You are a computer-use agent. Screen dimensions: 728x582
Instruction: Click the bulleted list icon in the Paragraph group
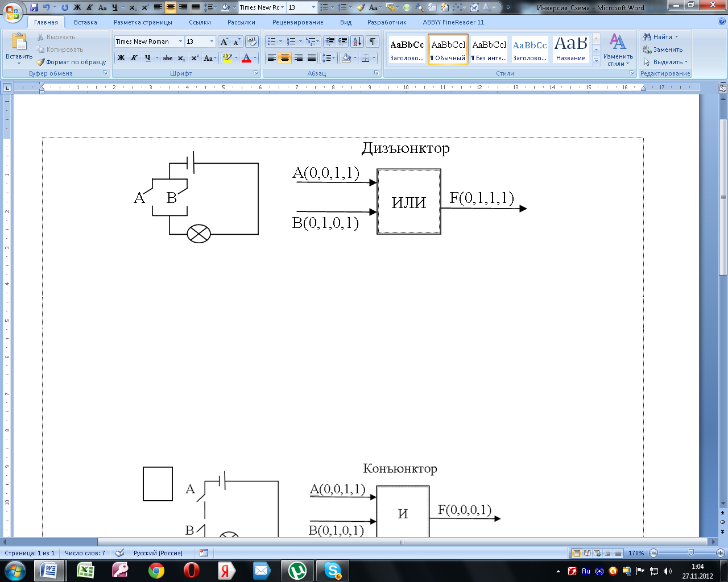[272, 41]
